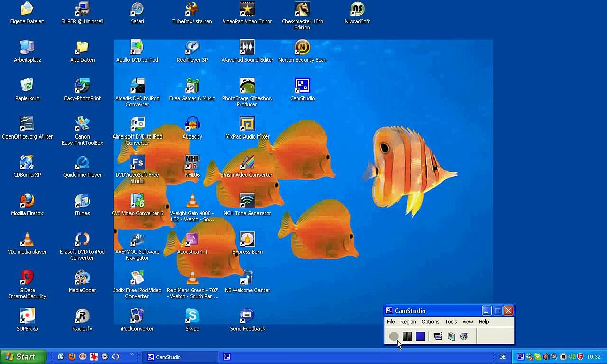Minimize the CamStudio window
607x364 pixels.
486,311
